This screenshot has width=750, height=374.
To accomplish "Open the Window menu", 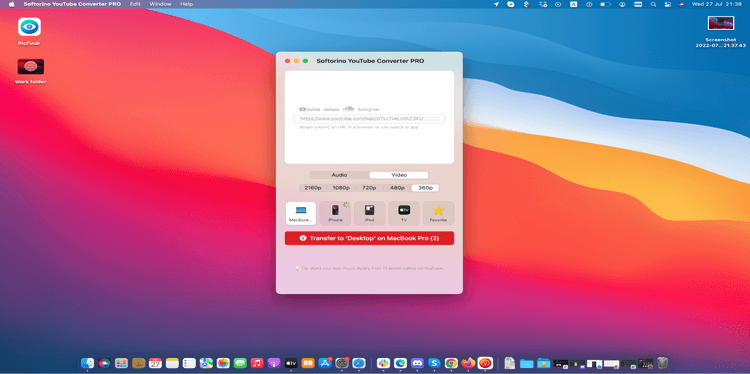I will coord(160,4).
